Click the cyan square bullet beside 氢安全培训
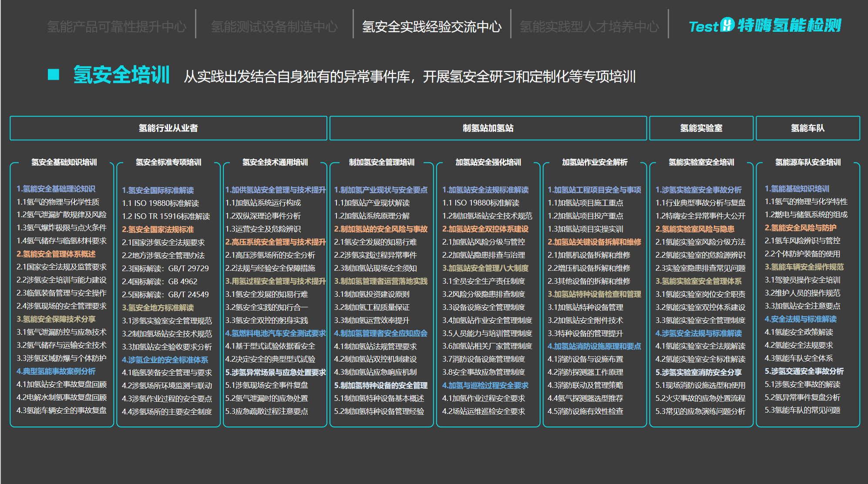The image size is (868, 484). click(54, 75)
